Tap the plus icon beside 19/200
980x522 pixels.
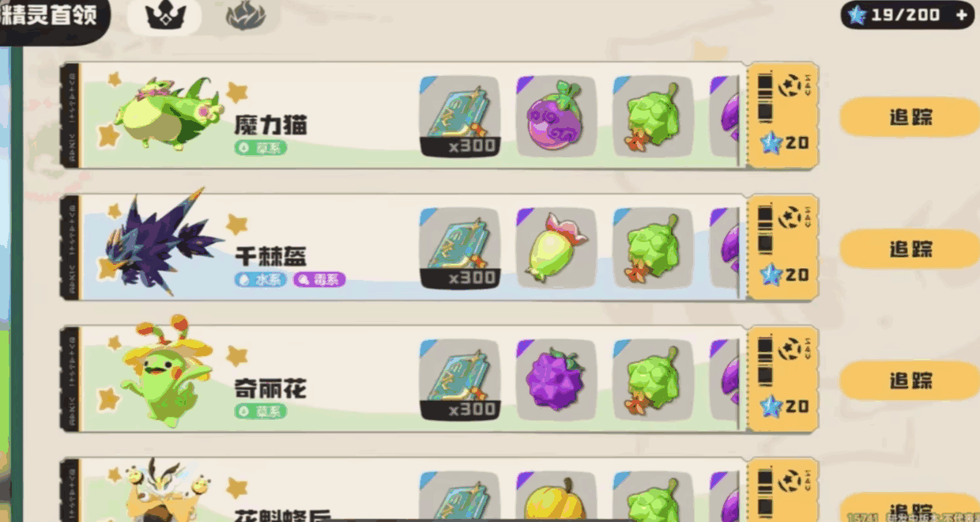pos(961,15)
